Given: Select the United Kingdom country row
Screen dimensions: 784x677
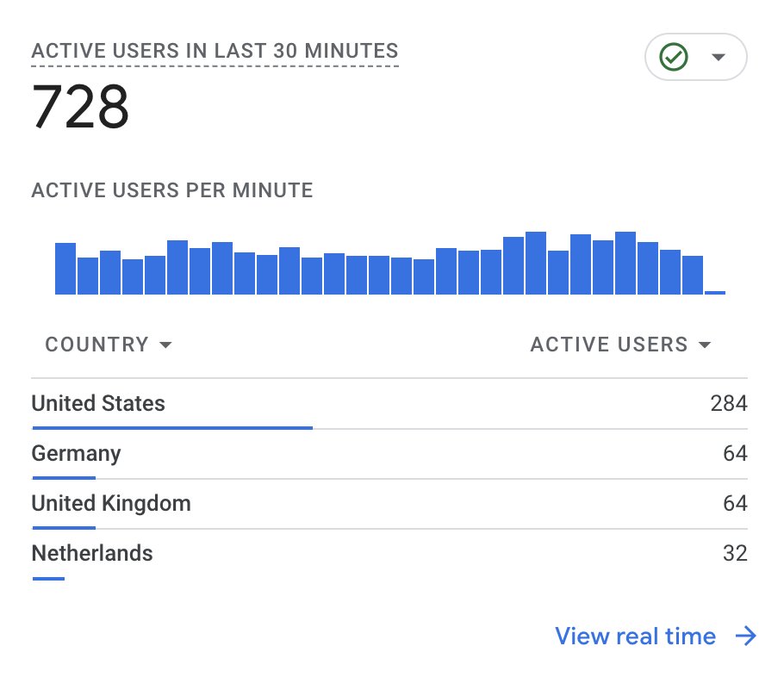Looking at the screenshot, I should [389, 504].
